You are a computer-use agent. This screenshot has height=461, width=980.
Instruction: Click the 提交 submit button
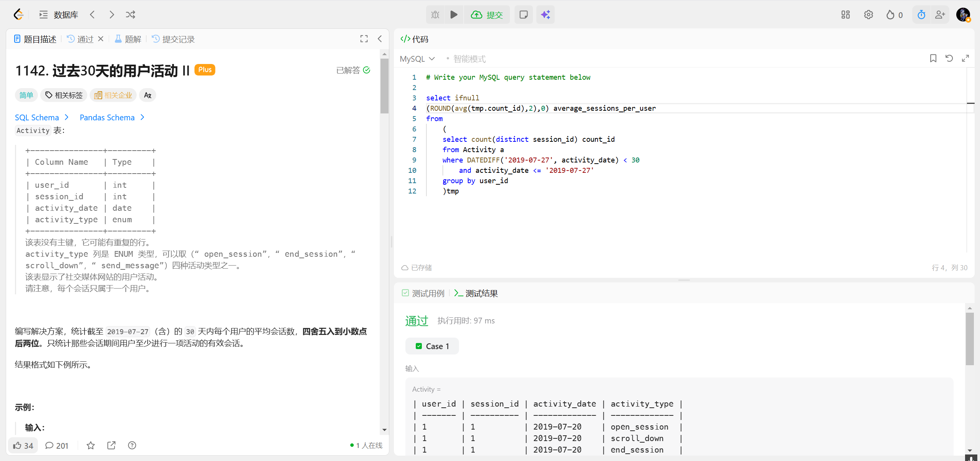487,15
